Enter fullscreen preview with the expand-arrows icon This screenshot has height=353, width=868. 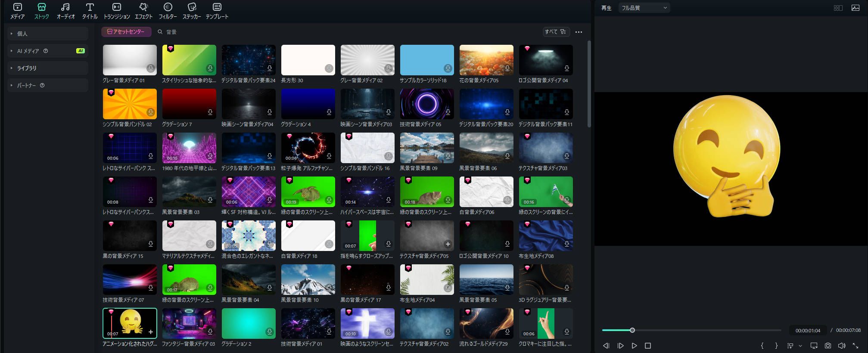click(x=856, y=346)
